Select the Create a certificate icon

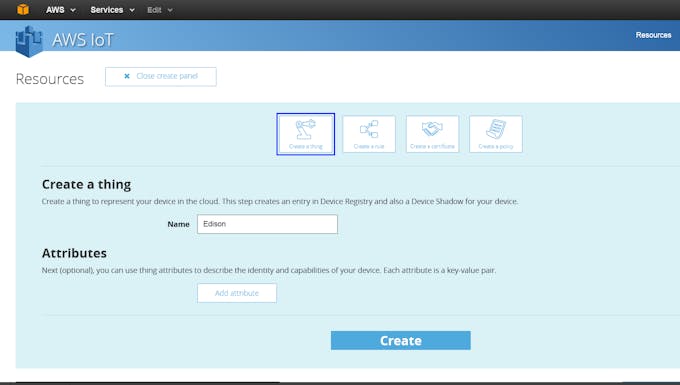coord(432,134)
